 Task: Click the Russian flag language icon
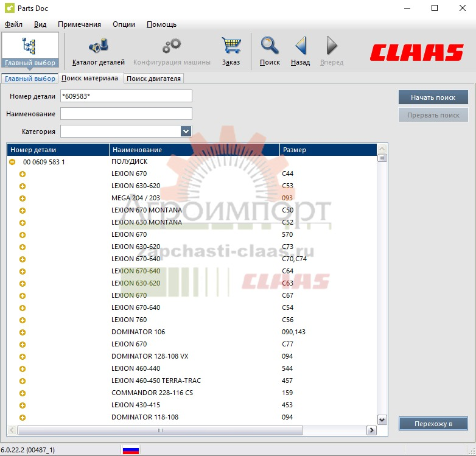pos(131,450)
